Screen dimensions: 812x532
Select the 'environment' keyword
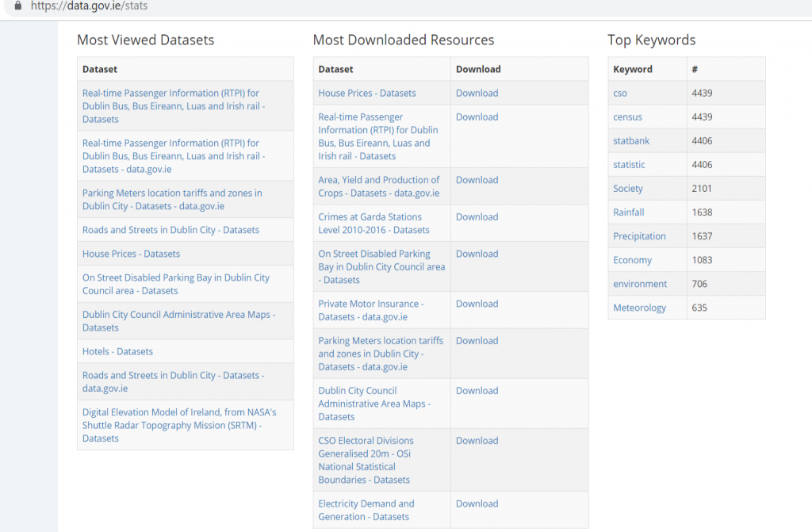pyautogui.click(x=640, y=284)
